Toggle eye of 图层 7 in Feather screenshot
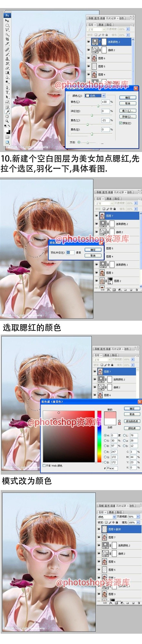The height and width of the screenshot is (644, 142). point(96,215)
